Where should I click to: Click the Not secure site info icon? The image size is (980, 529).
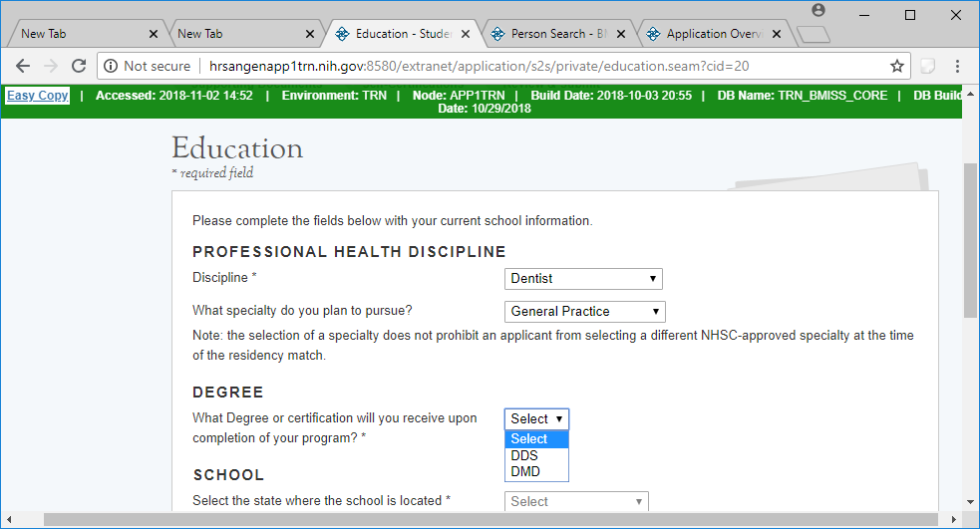(110, 66)
